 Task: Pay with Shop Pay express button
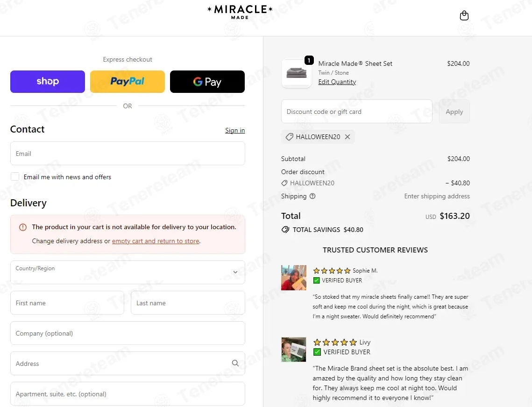(x=48, y=82)
